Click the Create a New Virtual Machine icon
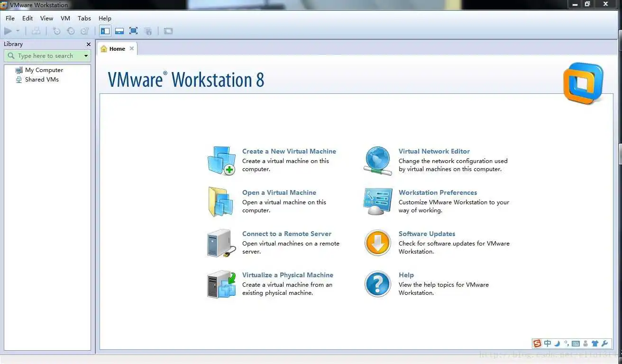Image resolution: width=622 pixels, height=364 pixels. [x=221, y=161]
